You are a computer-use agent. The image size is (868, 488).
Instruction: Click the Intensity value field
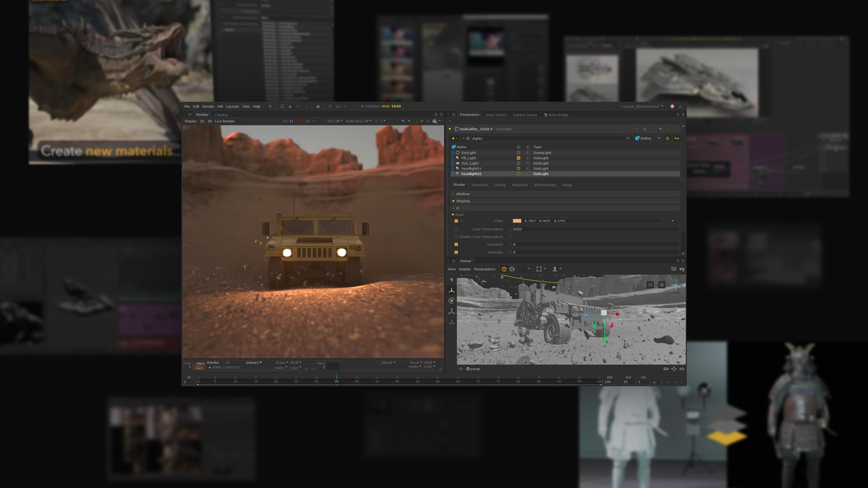[x=595, y=253]
